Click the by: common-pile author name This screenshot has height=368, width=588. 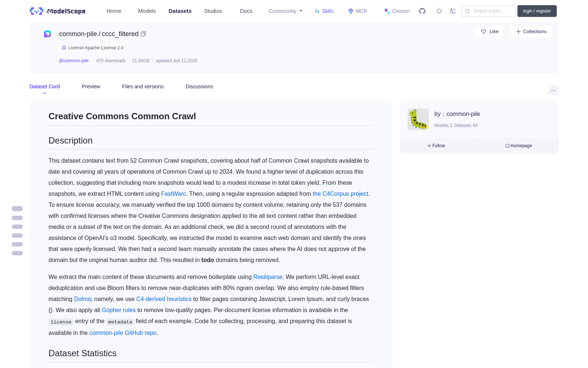(457, 114)
